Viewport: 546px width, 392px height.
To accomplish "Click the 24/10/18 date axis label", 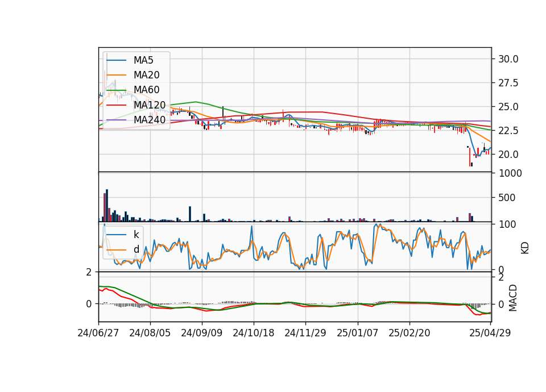I will pyautogui.click(x=254, y=333).
